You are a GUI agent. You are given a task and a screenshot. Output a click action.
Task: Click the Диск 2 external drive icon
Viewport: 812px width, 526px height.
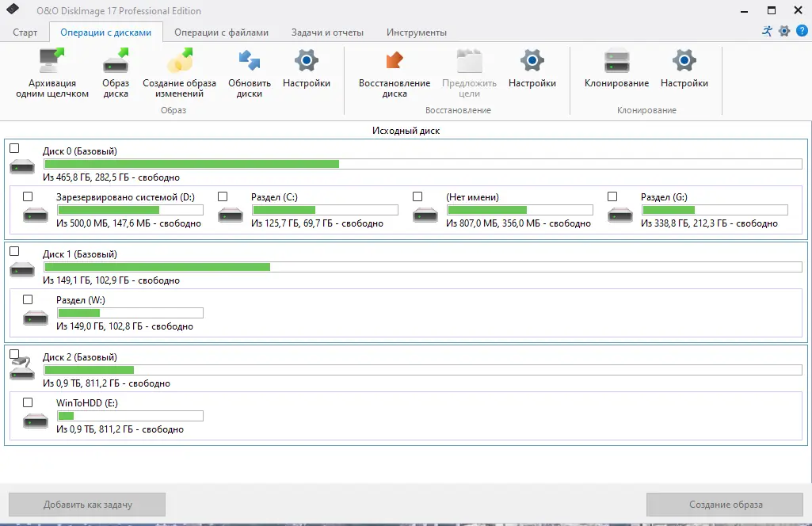pos(22,369)
